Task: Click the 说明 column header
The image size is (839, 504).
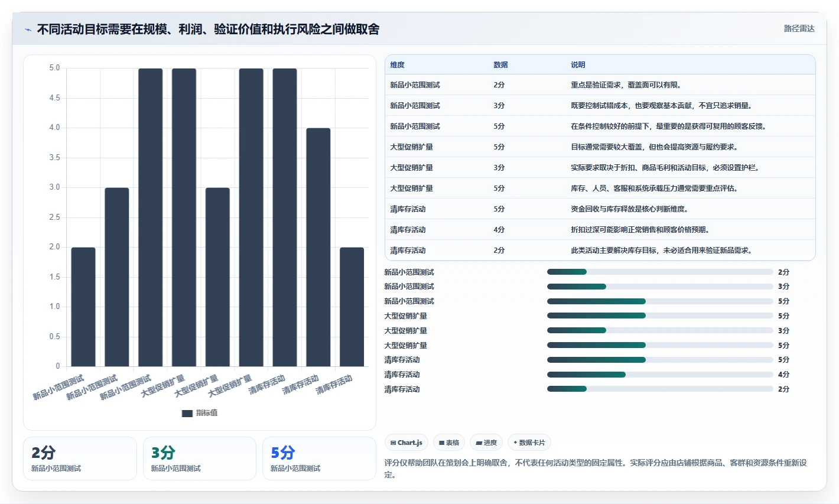Action: tap(578, 65)
